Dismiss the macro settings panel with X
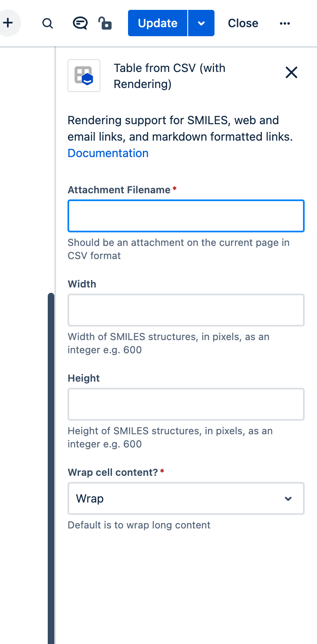 (291, 73)
